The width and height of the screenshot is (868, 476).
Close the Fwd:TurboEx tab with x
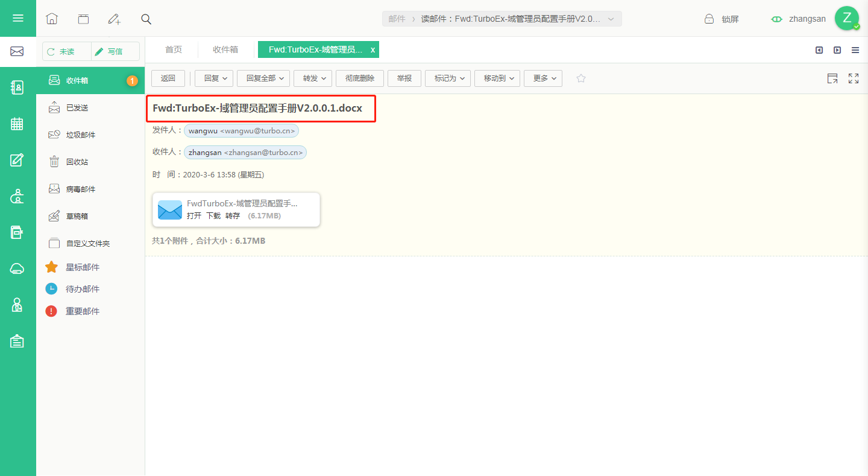(373, 50)
